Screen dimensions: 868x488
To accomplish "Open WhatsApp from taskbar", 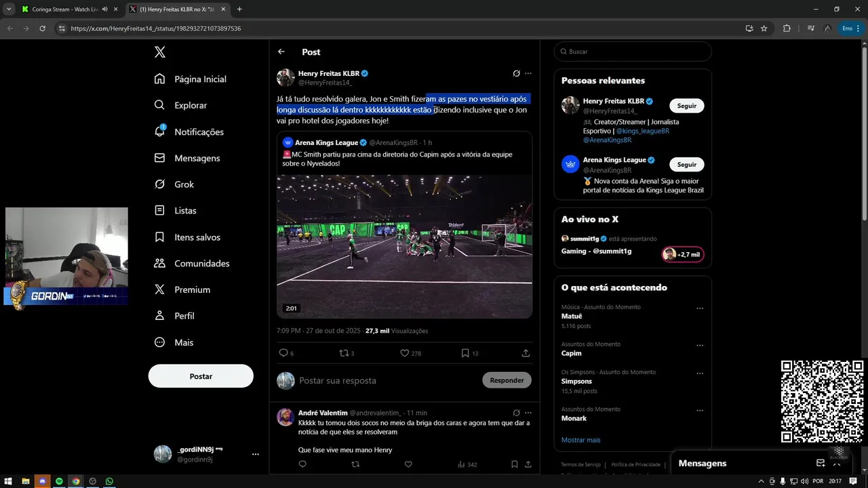I will 109,481.
